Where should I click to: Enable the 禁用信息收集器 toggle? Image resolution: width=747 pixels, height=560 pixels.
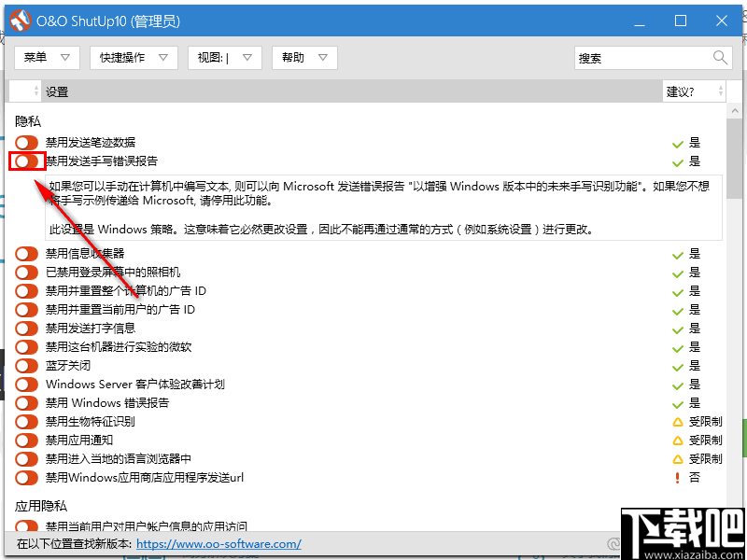pos(25,253)
